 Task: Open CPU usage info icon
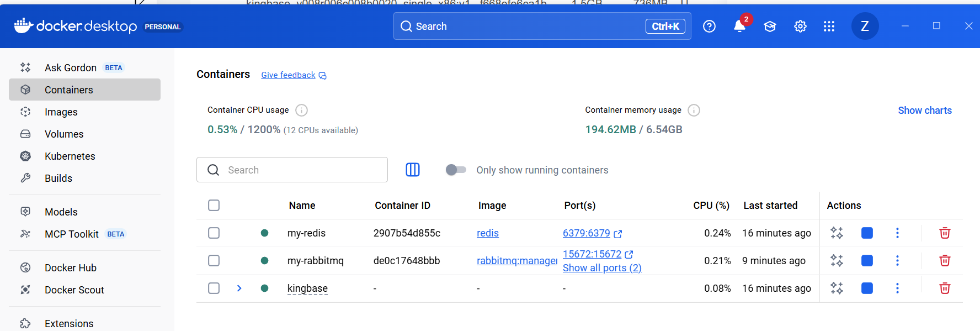point(301,110)
